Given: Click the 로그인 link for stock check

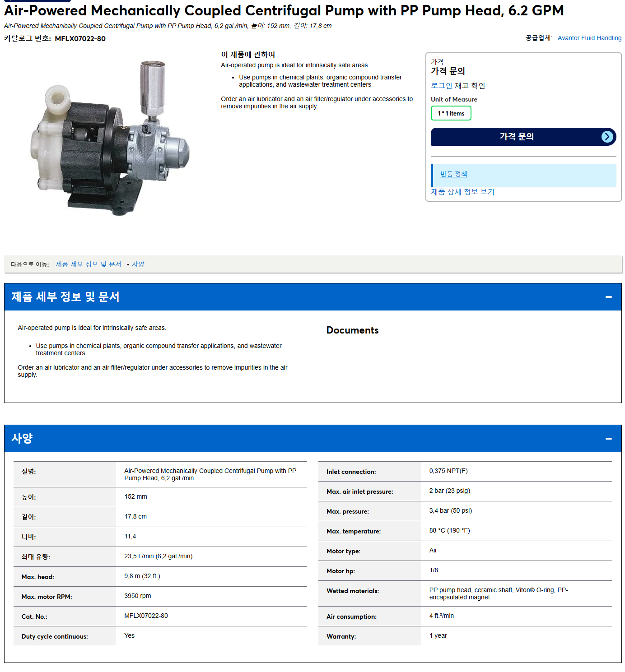Looking at the screenshot, I should (x=441, y=86).
